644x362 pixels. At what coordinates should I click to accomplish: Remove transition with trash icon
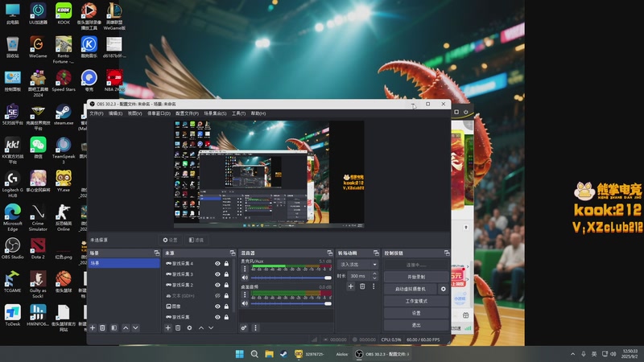[x=362, y=286]
